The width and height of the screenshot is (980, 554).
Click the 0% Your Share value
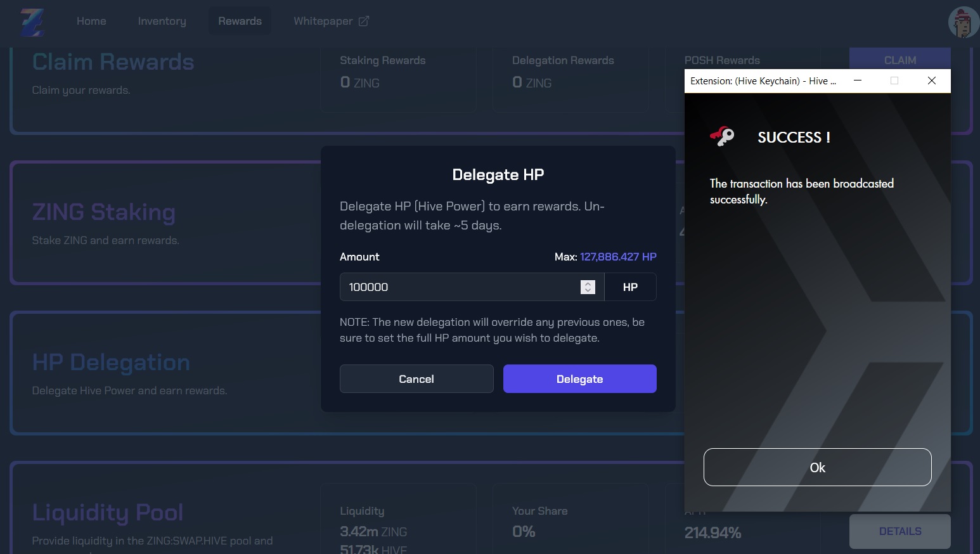524,532
